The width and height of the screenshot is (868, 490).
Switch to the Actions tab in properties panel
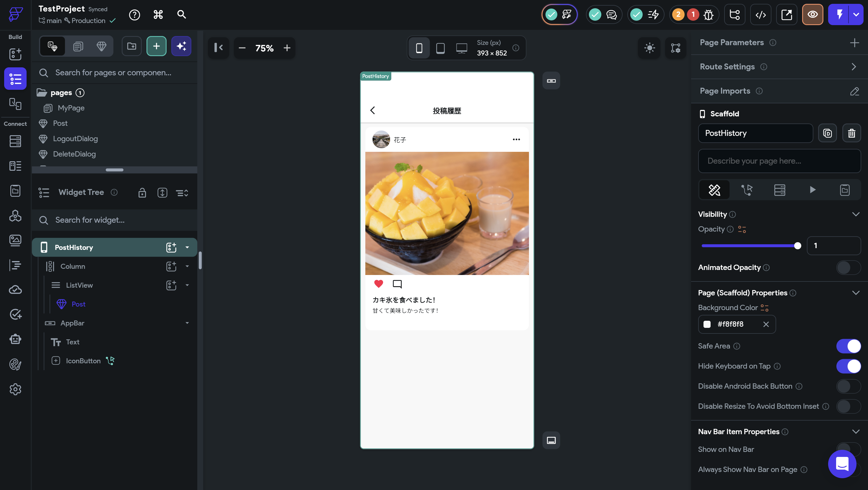747,190
